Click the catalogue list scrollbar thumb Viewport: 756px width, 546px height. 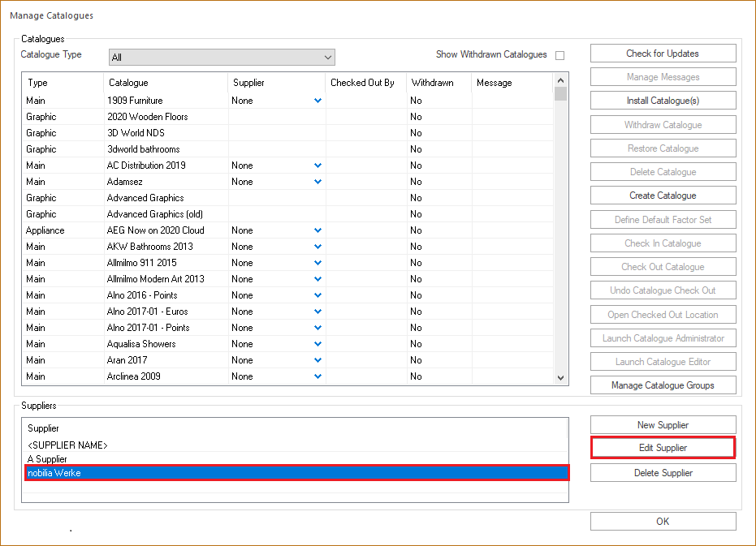tap(560, 94)
